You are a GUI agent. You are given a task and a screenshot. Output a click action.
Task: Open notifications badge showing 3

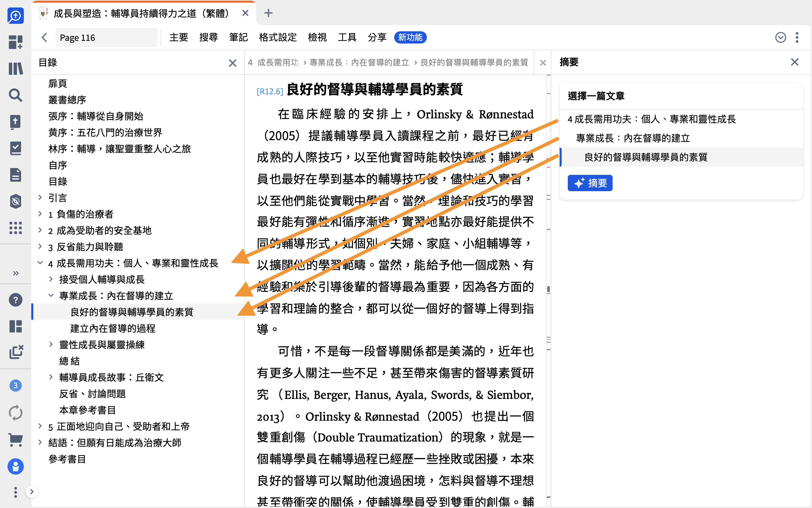pyautogui.click(x=15, y=385)
